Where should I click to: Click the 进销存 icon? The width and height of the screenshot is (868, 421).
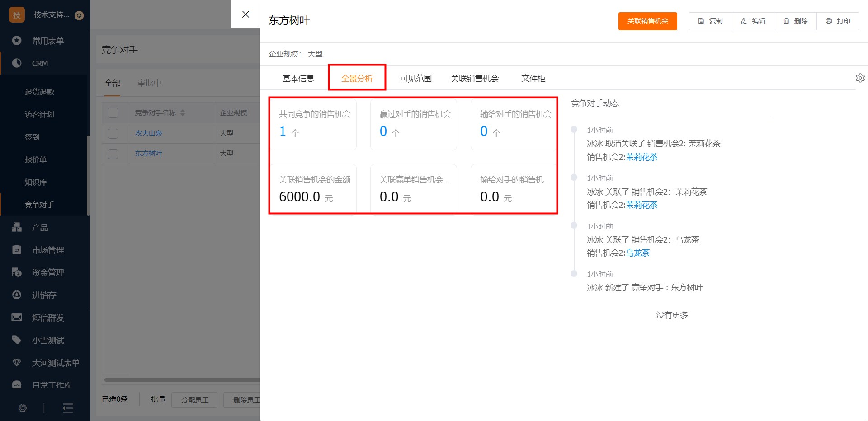pyautogui.click(x=17, y=295)
